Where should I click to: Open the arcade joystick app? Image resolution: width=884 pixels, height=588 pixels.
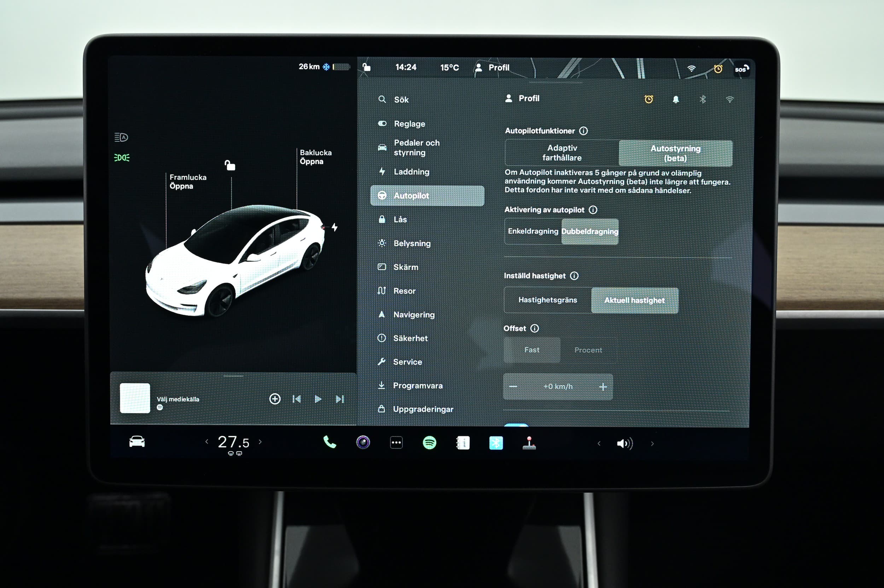(x=529, y=443)
